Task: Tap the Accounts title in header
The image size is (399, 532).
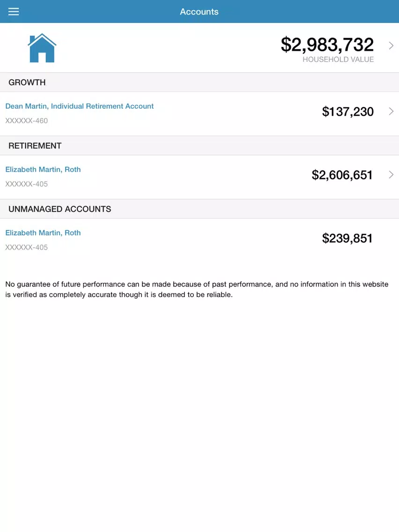Action: coord(199,12)
